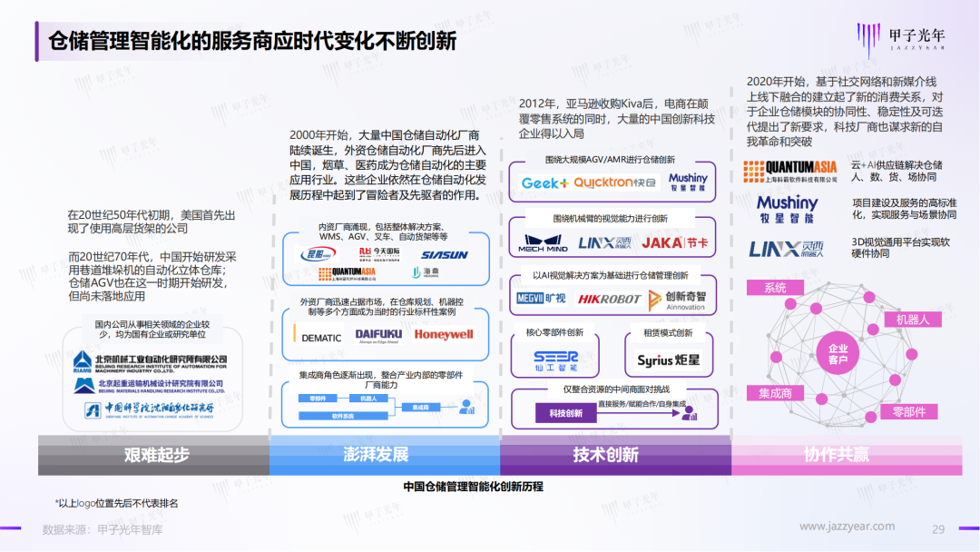Click the small blue 集成商 box in diagram
The width and height of the screenshot is (980, 552).
(x=420, y=407)
